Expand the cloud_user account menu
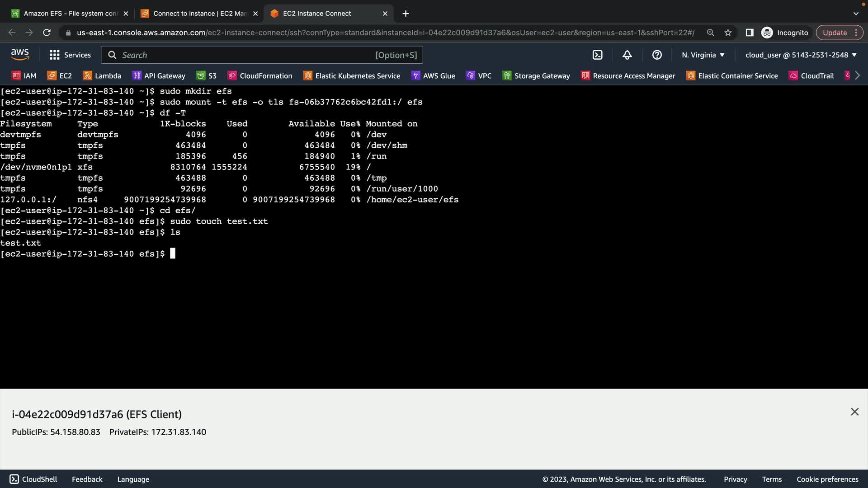The height and width of the screenshot is (488, 868). tap(801, 55)
